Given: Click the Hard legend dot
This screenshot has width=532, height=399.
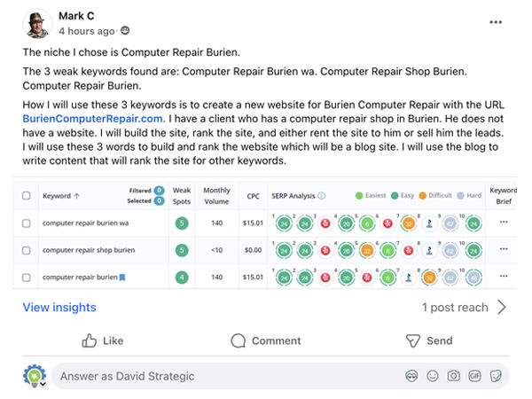Looking at the screenshot, I should [460, 196].
